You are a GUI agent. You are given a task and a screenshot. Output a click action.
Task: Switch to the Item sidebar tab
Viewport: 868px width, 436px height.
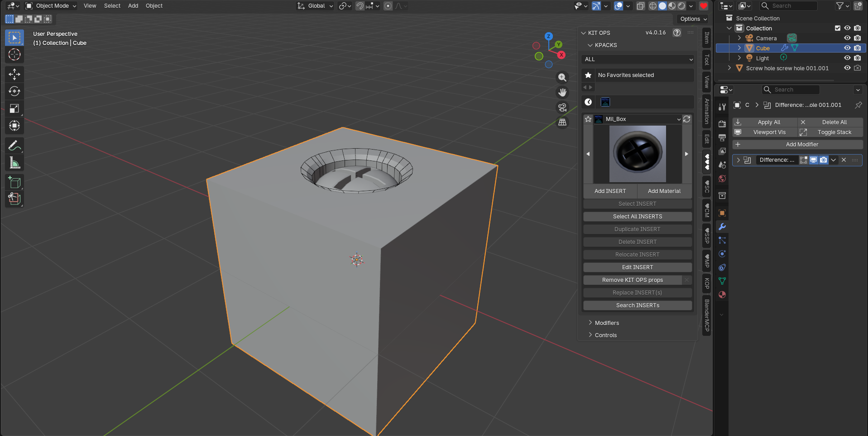(x=706, y=38)
